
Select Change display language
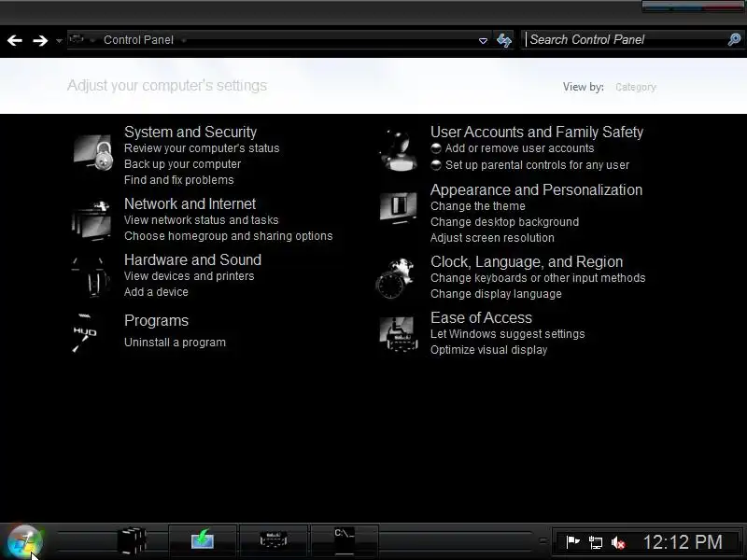click(x=497, y=294)
